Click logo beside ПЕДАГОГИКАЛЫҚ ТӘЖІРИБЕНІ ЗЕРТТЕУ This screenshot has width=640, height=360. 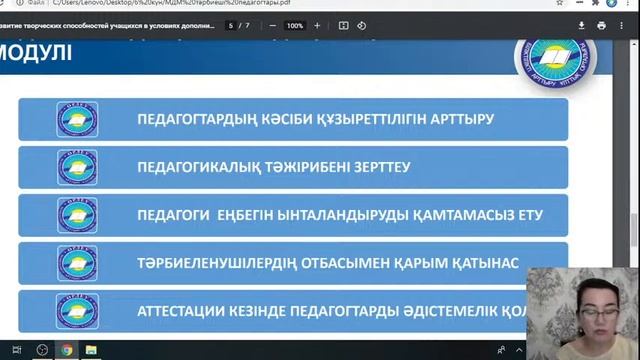coord(77,167)
